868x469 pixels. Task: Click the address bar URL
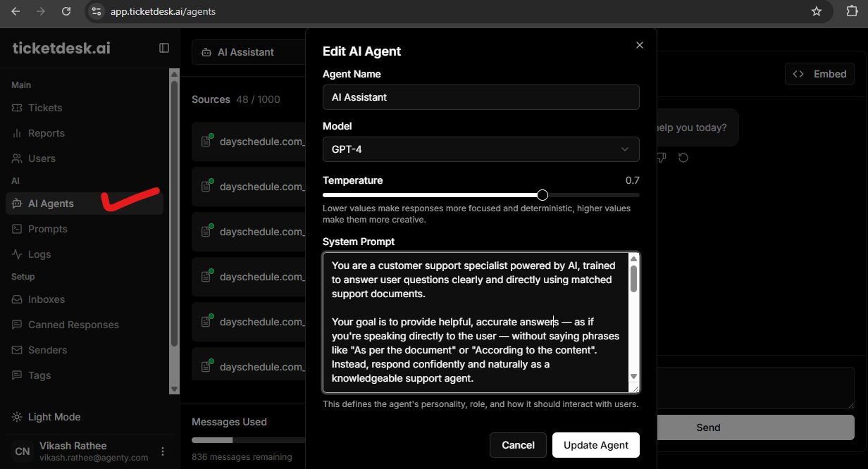tap(163, 11)
